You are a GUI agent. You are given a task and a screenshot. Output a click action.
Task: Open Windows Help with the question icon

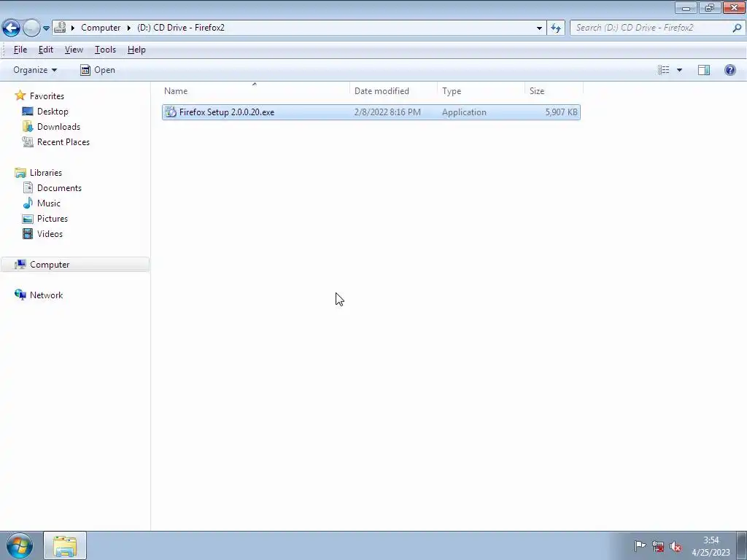[x=729, y=70]
